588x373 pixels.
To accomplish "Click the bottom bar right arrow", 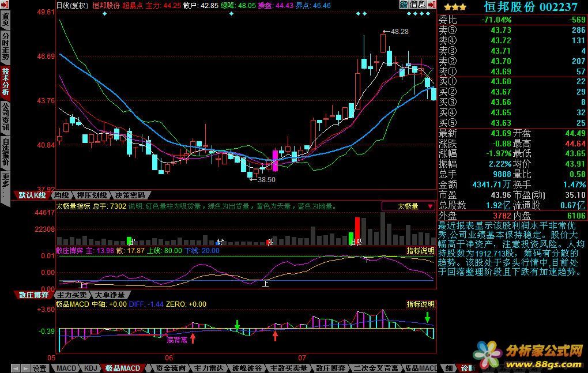I will pos(25,368).
